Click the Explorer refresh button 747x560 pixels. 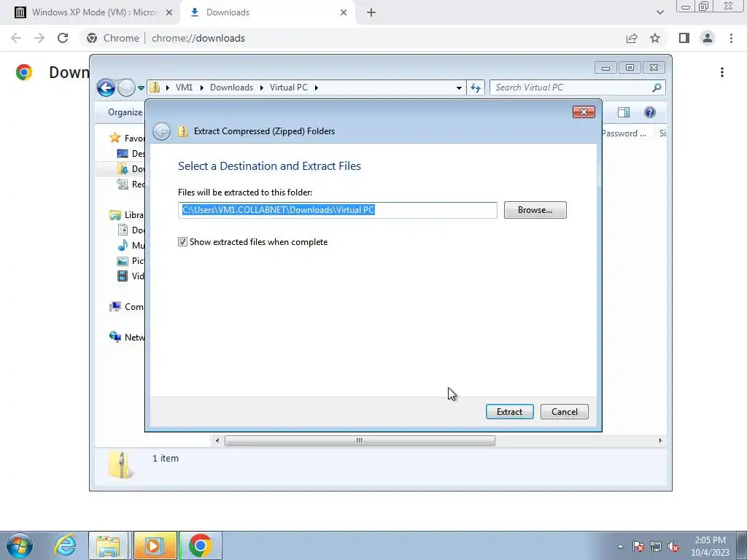pos(476,87)
